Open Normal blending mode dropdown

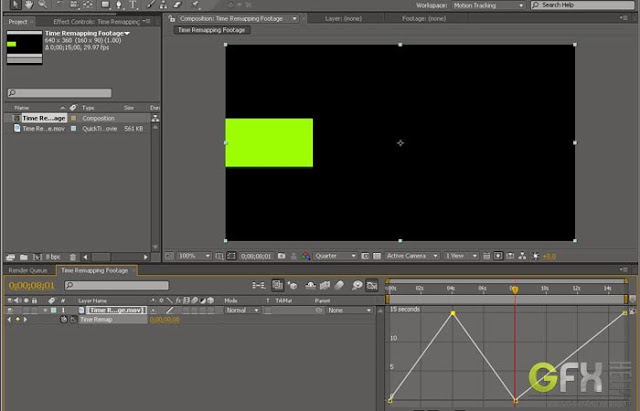point(242,310)
